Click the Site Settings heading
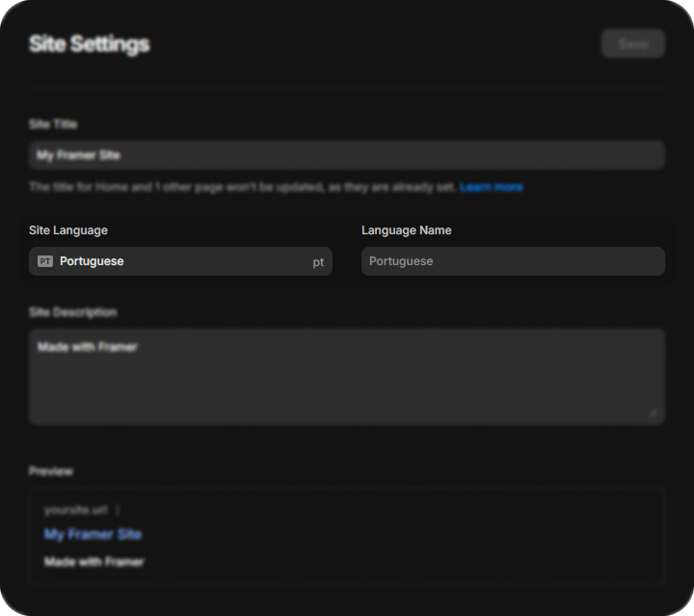Viewport: 694px width, 616px height. tap(89, 44)
